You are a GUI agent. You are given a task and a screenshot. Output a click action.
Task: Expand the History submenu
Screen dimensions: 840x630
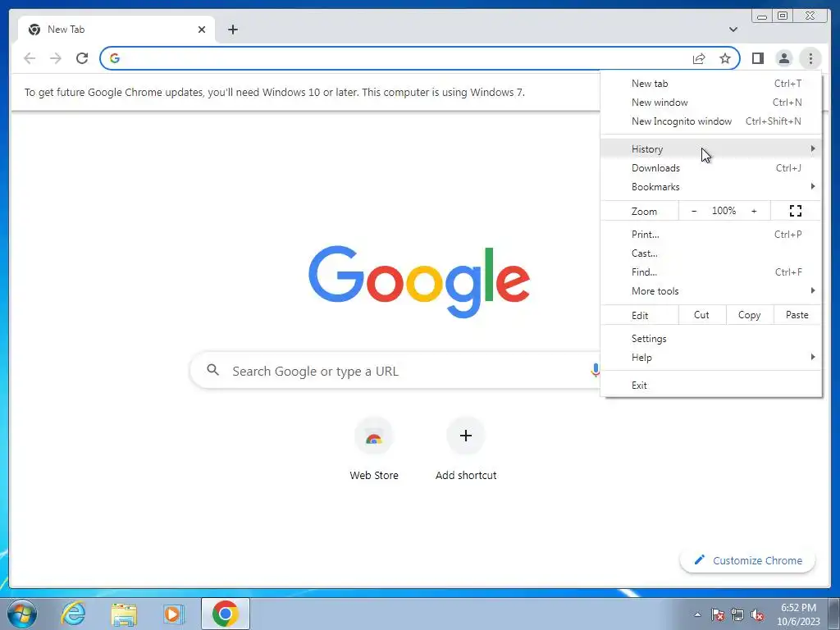tap(711, 149)
